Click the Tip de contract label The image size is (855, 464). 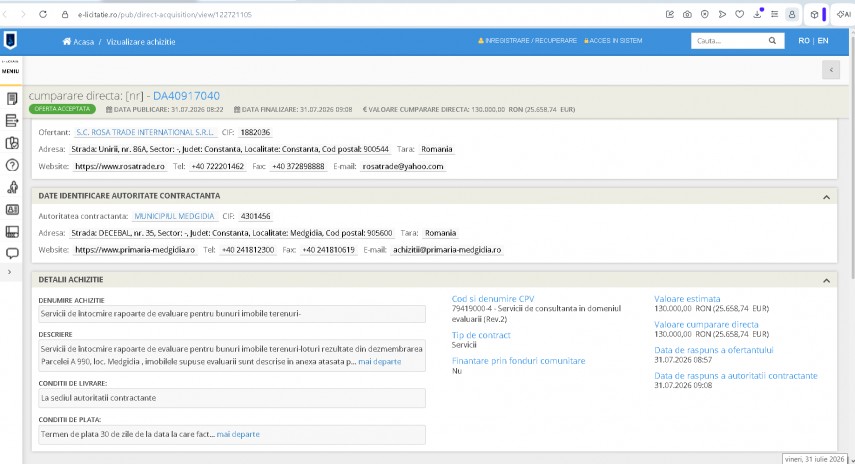pyautogui.click(x=481, y=335)
